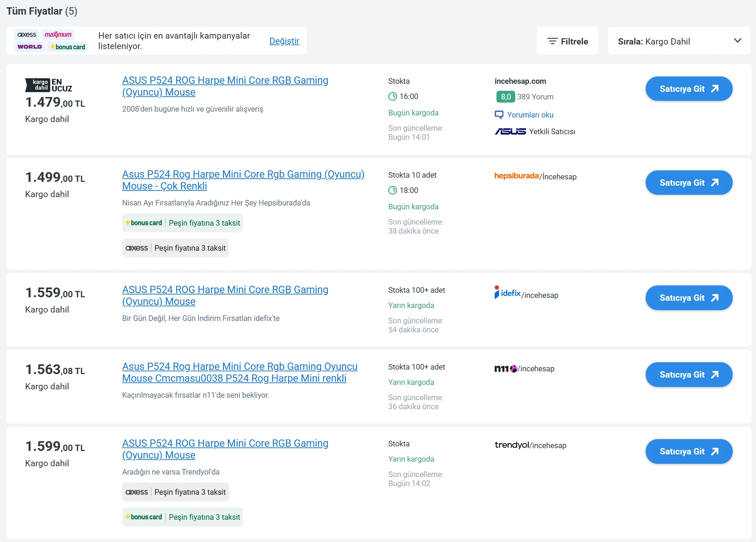Click the axess card logo in header
This screenshot has height=542, width=756.
pyautogui.click(x=27, y=35)
